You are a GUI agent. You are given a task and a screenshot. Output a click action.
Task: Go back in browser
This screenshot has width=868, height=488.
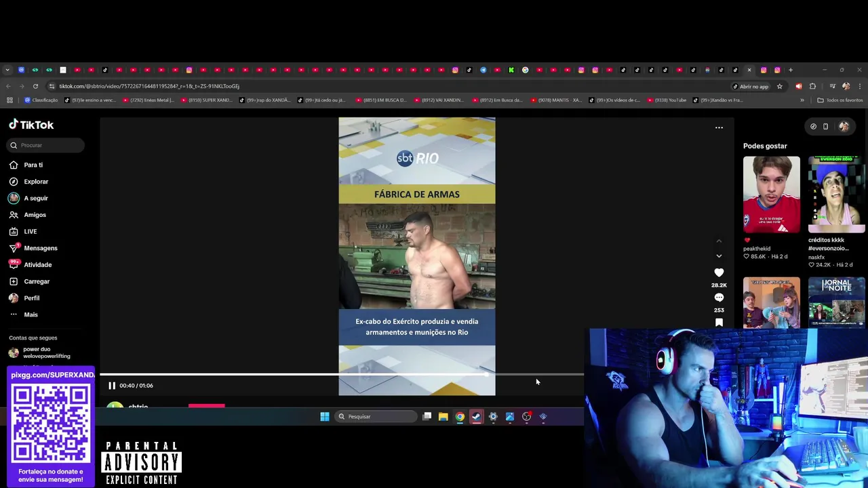[x=8, y=86]
